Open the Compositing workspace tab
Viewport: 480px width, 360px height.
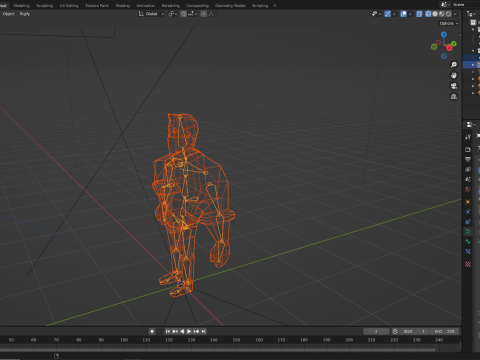(197, 5)
